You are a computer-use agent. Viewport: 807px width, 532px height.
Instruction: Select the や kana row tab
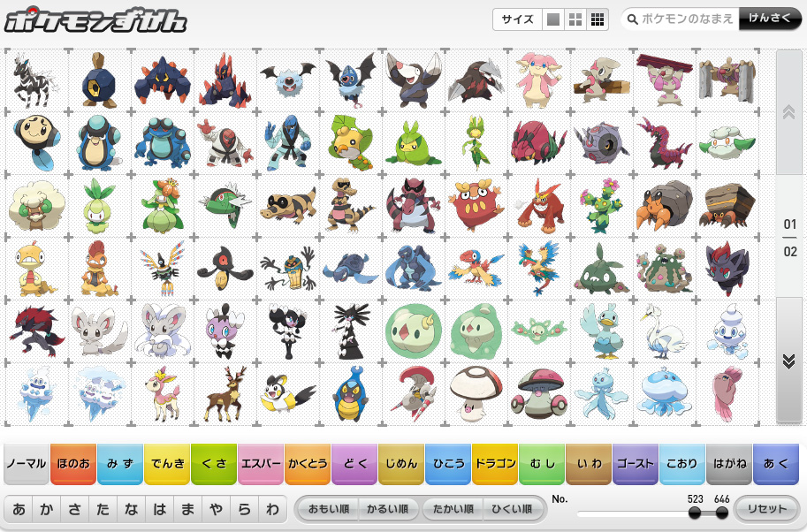(217, 509)
